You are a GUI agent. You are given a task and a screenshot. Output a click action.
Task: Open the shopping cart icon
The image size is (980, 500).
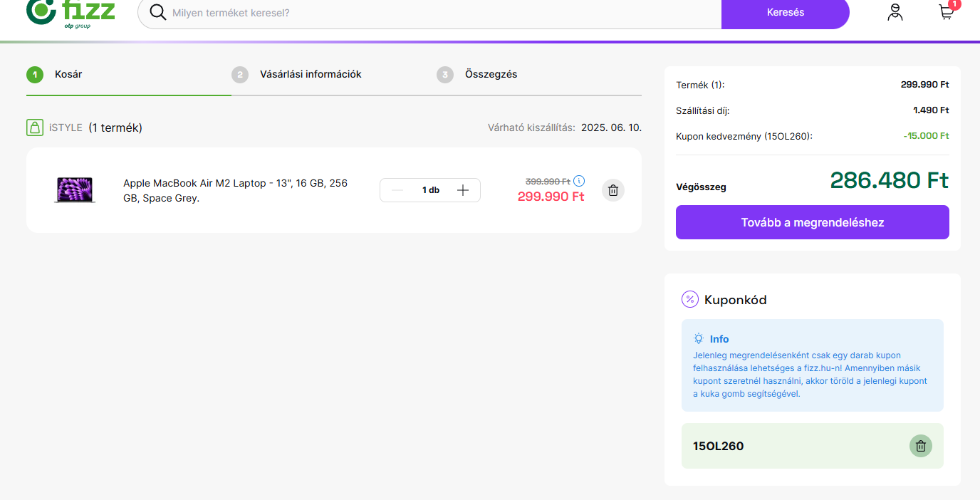[946, 12]
